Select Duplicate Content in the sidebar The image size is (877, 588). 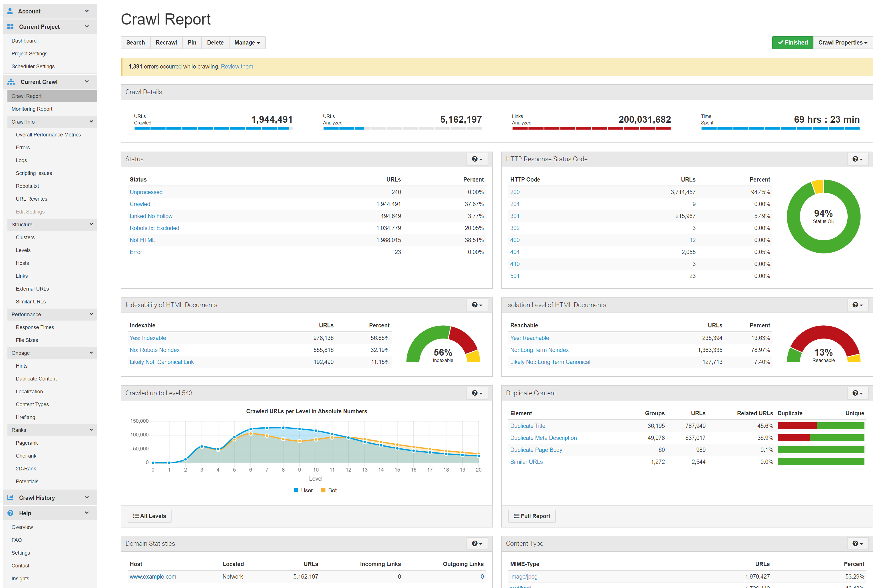36,378
